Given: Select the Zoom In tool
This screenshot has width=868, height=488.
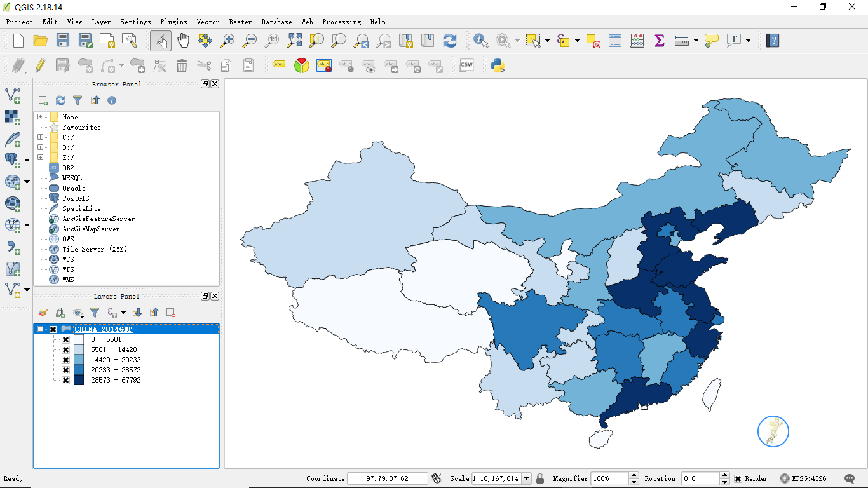Looking at the screenshot, I should [x=228, y=39].
